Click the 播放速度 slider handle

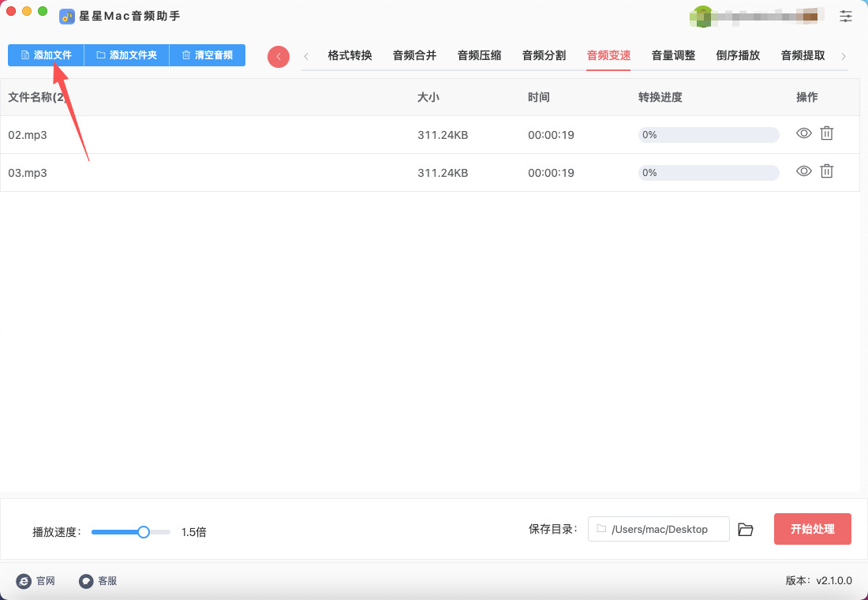pos(144,532)
